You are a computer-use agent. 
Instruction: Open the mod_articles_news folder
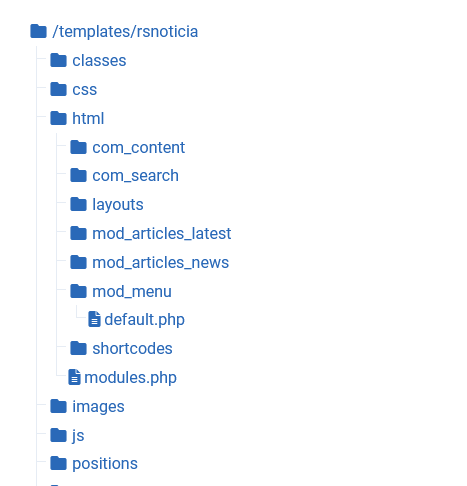pos(161,262)
